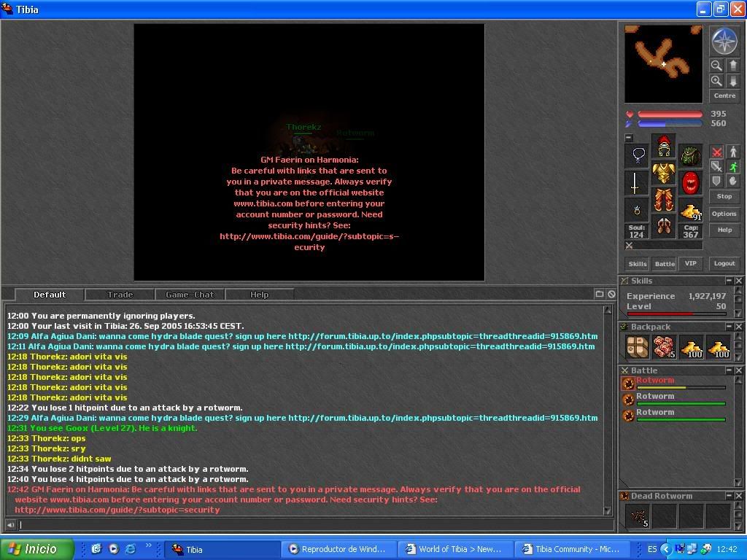This screenshot has height=560, width=747.
Task: Close the Skills panel
Action: [738, 281]
